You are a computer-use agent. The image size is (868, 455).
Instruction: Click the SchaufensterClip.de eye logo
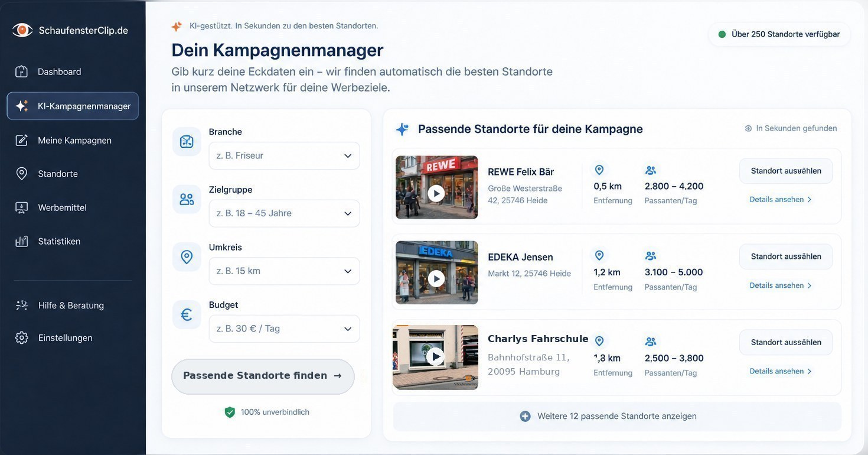coord(22,30)
